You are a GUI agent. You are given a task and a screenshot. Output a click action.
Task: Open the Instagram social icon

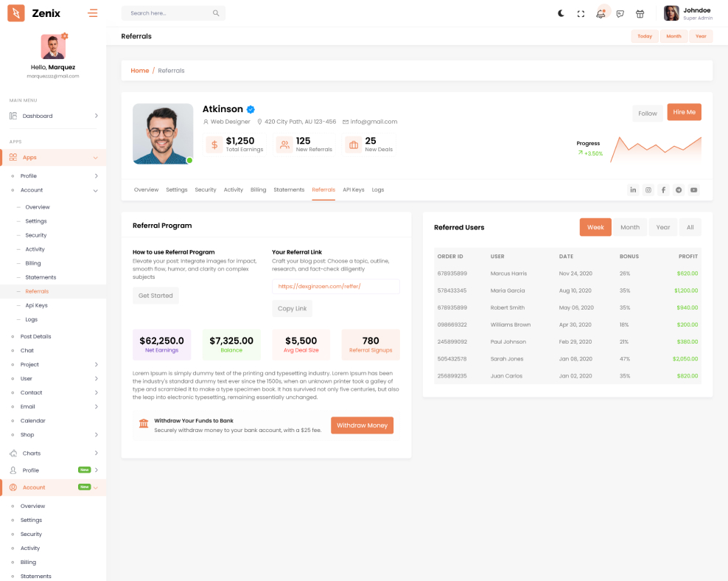click(x=648, y=190)
